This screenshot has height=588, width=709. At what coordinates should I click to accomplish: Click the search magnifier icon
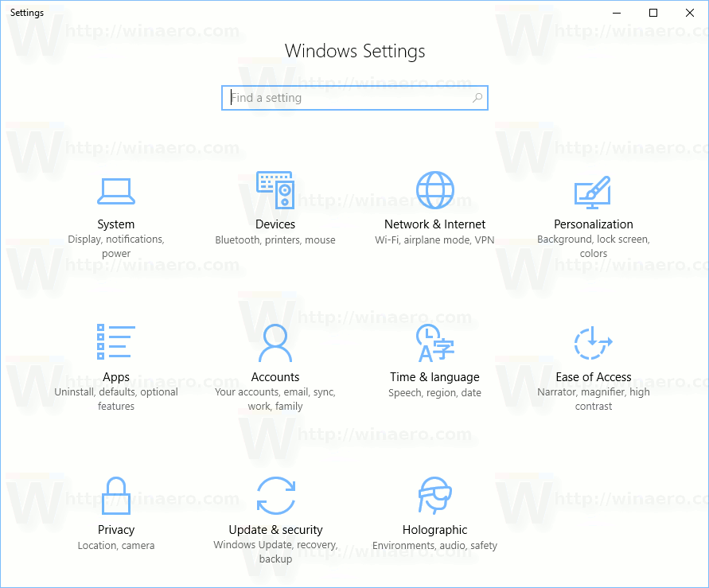coord(477,98)
